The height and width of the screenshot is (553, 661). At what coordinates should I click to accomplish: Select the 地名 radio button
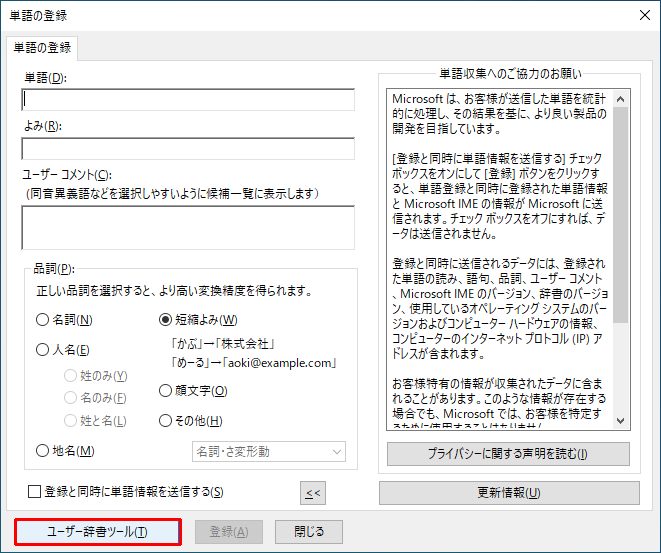pyautogui.click(x=43, y=451)
